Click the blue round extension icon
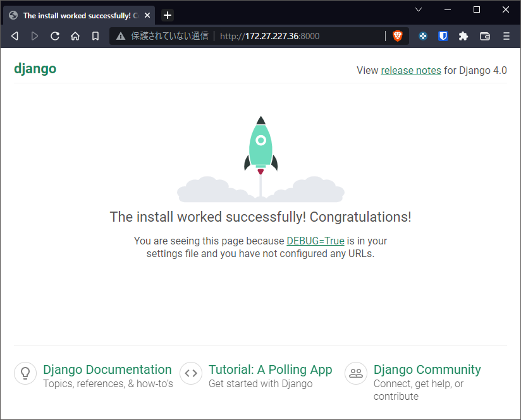Image resolution: width=521 pixels, height=420 pixels. coord(423,36)
